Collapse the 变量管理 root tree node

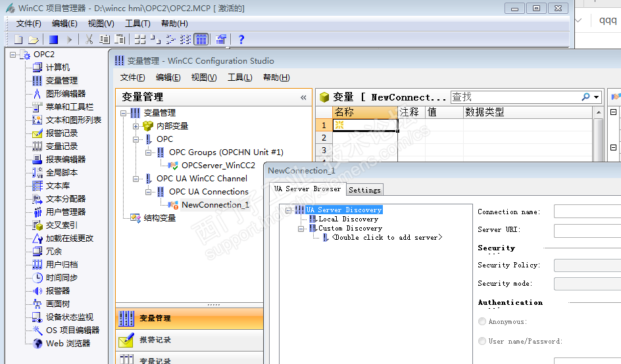point(123,113)
